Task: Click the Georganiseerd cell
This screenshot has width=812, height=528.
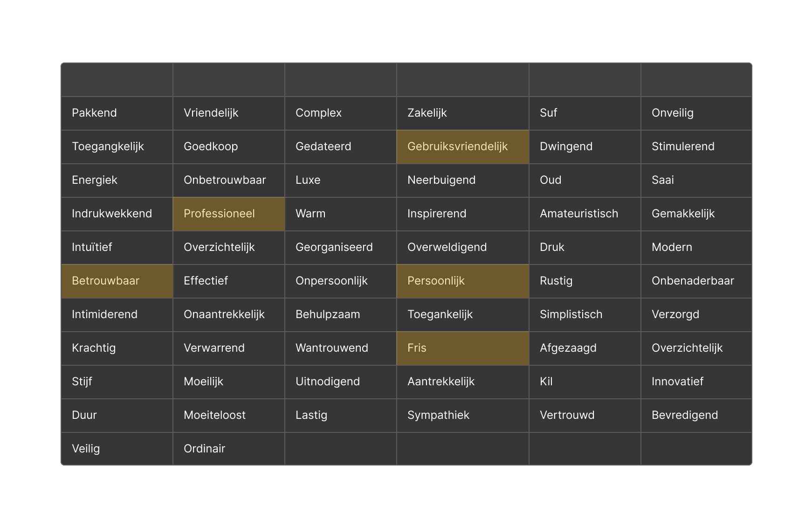Action: tap(340, 247)
